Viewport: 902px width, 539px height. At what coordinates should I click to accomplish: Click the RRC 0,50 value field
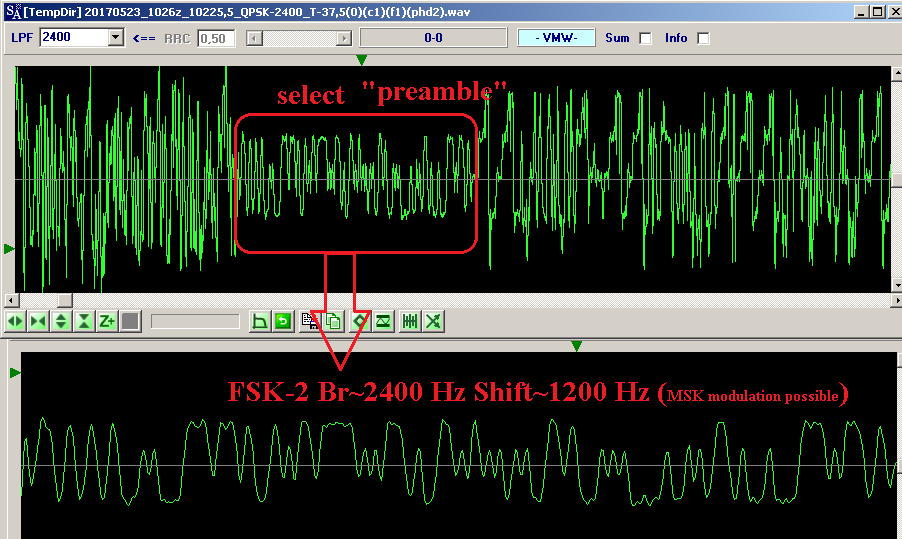click(216, 39)
